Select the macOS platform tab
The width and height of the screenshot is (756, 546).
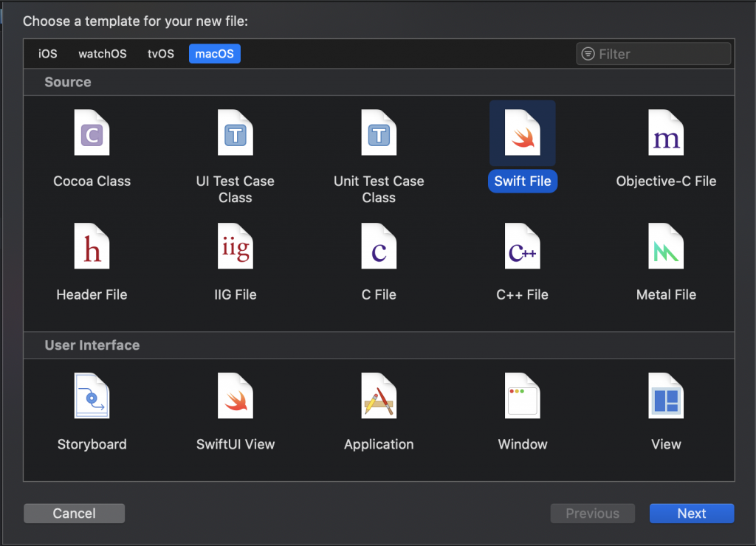point(215,53)
